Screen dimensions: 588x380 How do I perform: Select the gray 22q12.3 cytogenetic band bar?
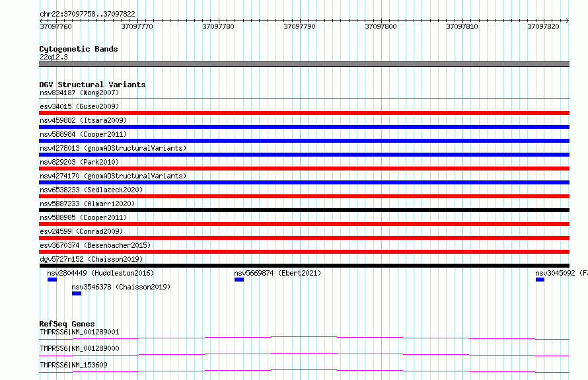tap(304, 64)
